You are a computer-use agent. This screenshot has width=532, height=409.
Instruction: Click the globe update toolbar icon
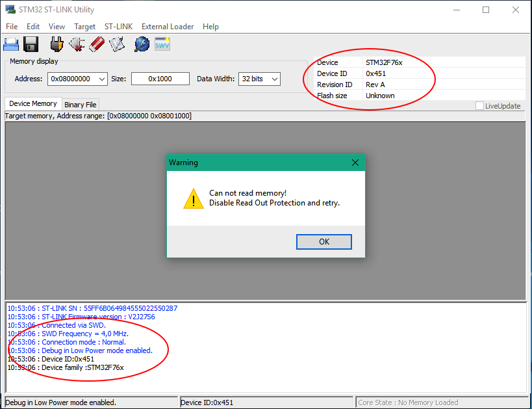pos(142,44)
